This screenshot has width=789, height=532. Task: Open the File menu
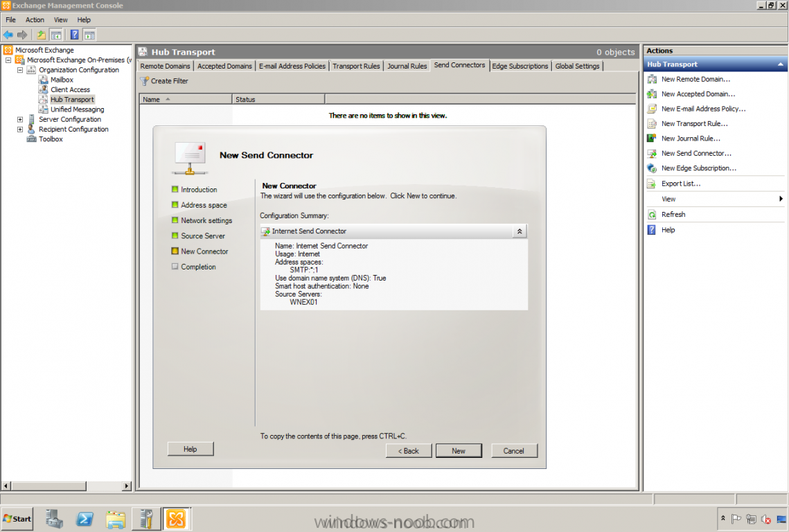[10, 20]
